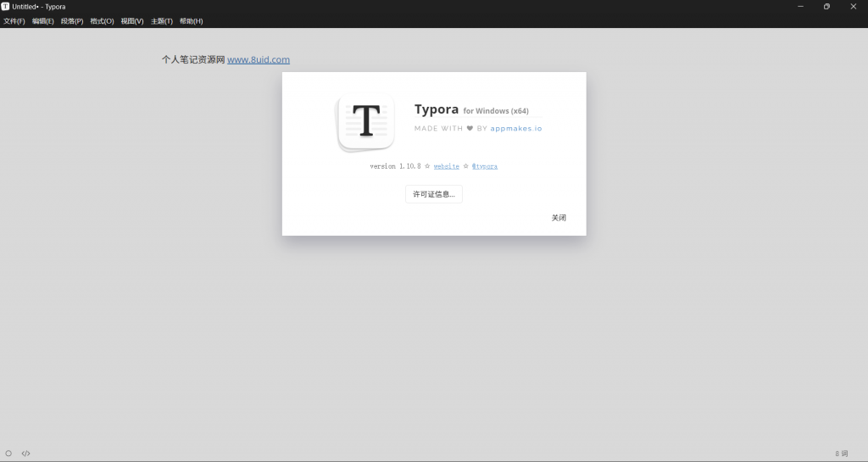Click the Typora app icon in title bar
This screenshot has width=868, height=462.
pyautogui.click(x=5, y=6)
